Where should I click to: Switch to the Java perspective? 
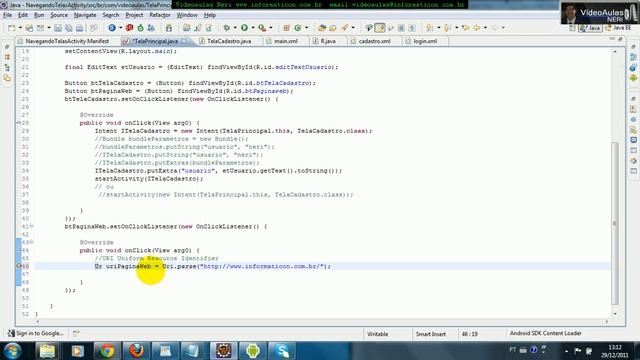coord(590,28)
